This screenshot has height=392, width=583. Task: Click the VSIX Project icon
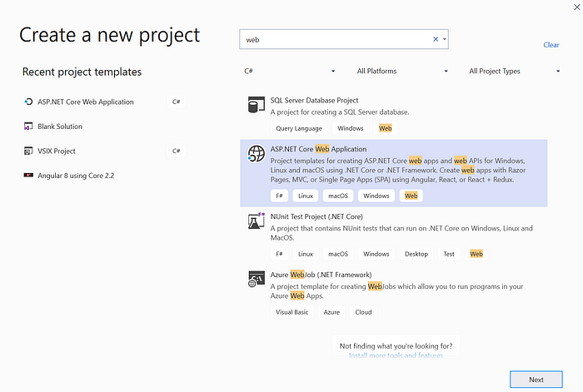(28, 151)
